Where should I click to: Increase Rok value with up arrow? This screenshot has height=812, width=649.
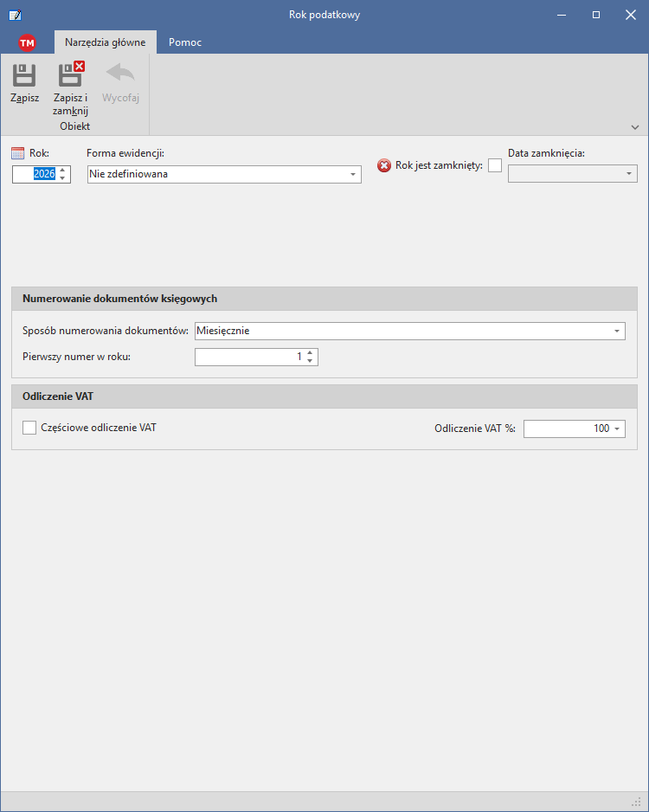pyautogui.click(x=62, y=170)
